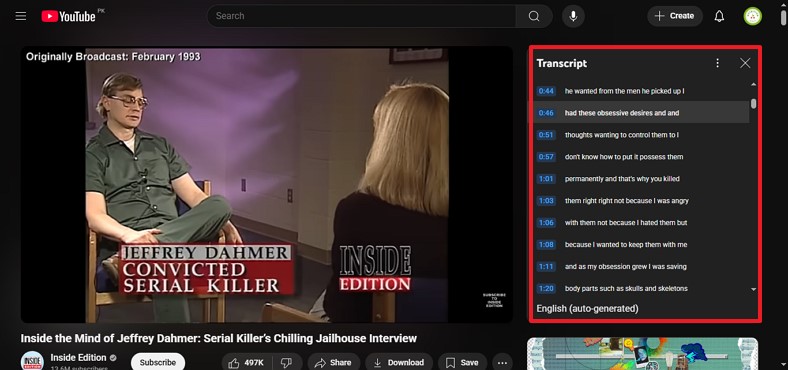Select line 'had these obsessive desires and and'
788x370 pixels.
622,113
